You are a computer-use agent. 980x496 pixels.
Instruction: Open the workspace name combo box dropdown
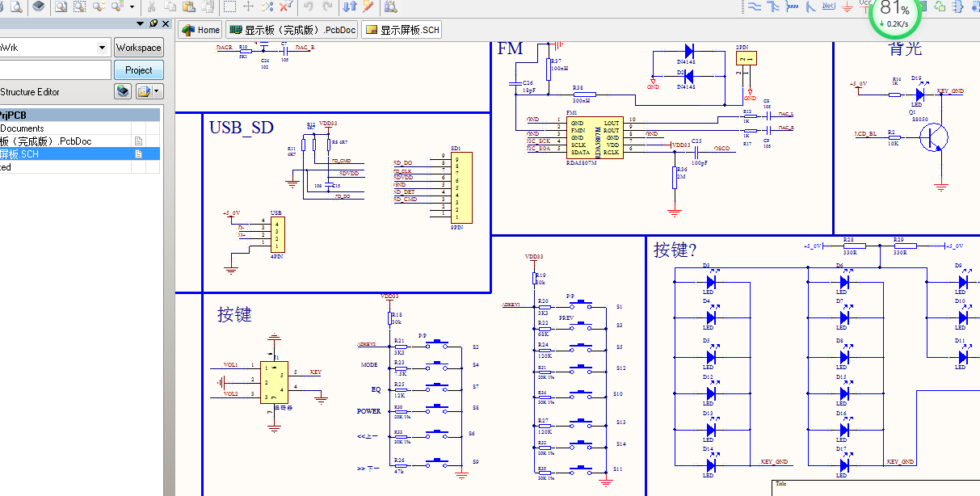point(102,48)
